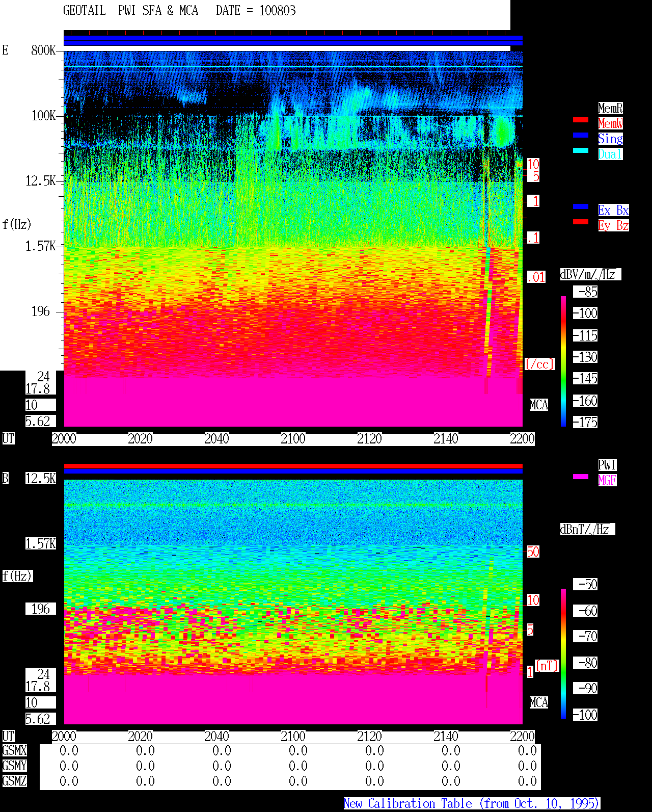Viewport: 652px width, 812px height.
Task: Click the -115 color scale value
Action: [x=586, y=335]
